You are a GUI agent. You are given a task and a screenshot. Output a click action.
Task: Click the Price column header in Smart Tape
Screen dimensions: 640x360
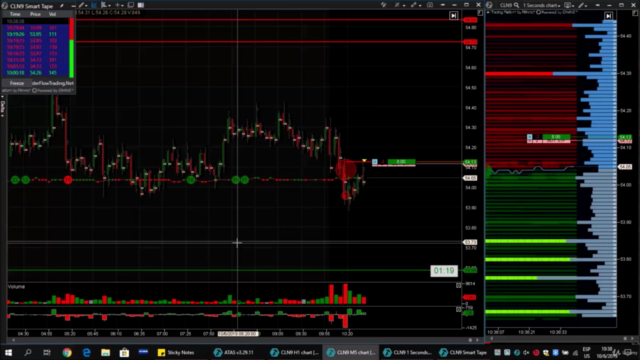pos(35,14)
